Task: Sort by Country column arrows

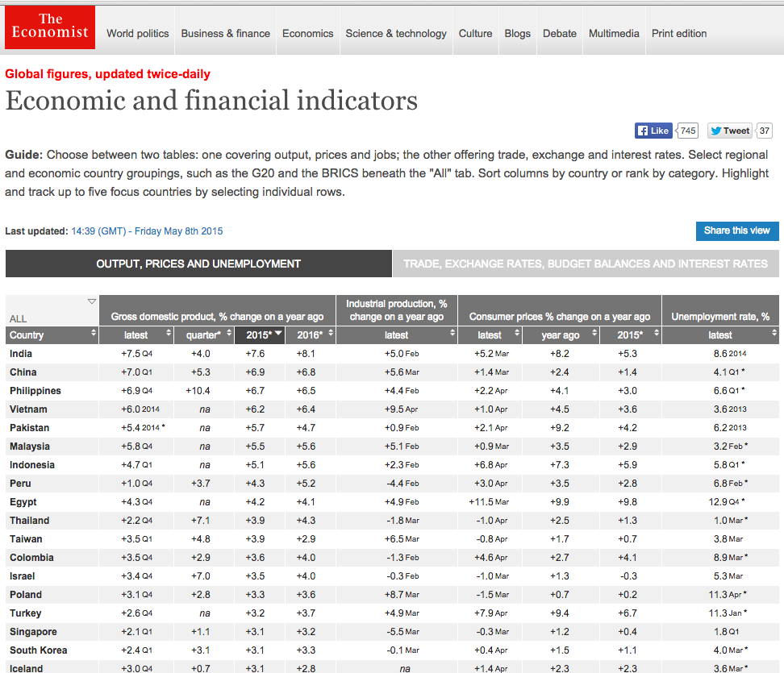Action: point(94,333)
